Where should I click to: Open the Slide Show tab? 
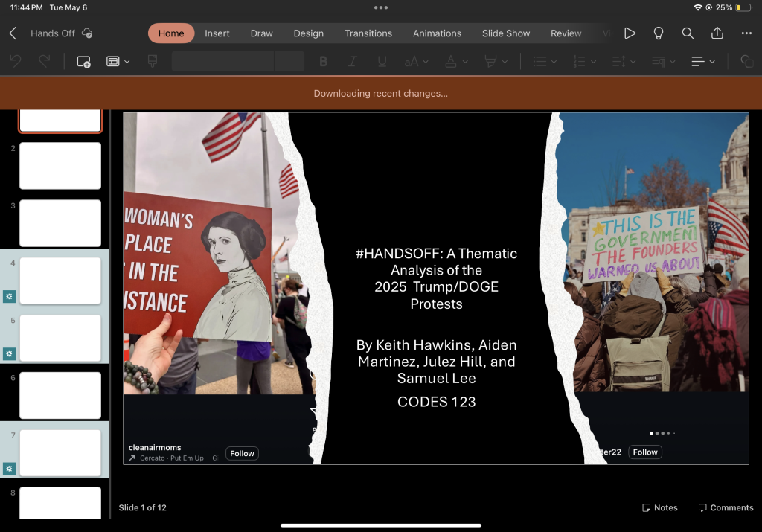pyautogui.click(x=505, y=33)
